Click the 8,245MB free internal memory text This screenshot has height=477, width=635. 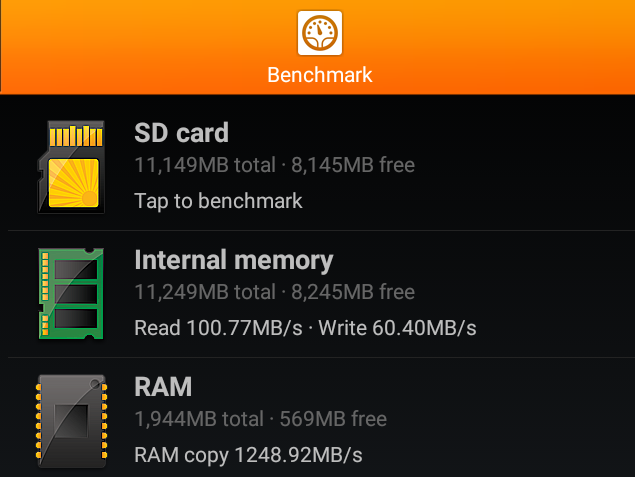[x=353, y=292]
